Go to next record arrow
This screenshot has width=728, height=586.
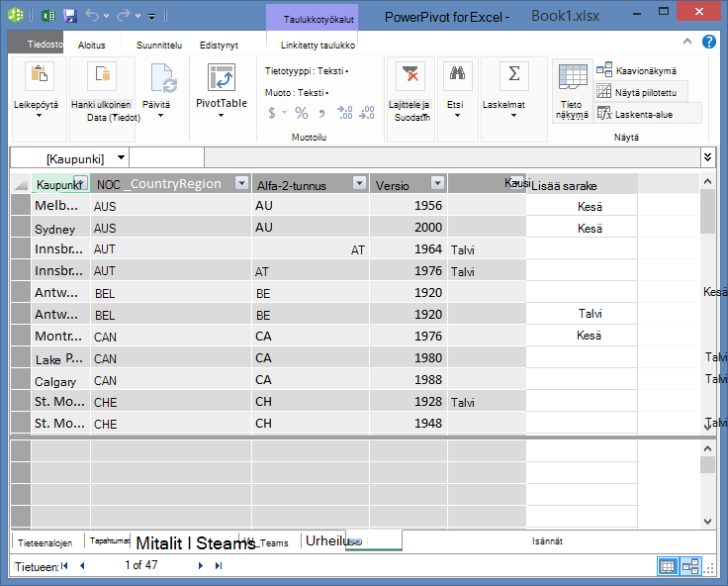pyautogui.click(x=201, y=565)
